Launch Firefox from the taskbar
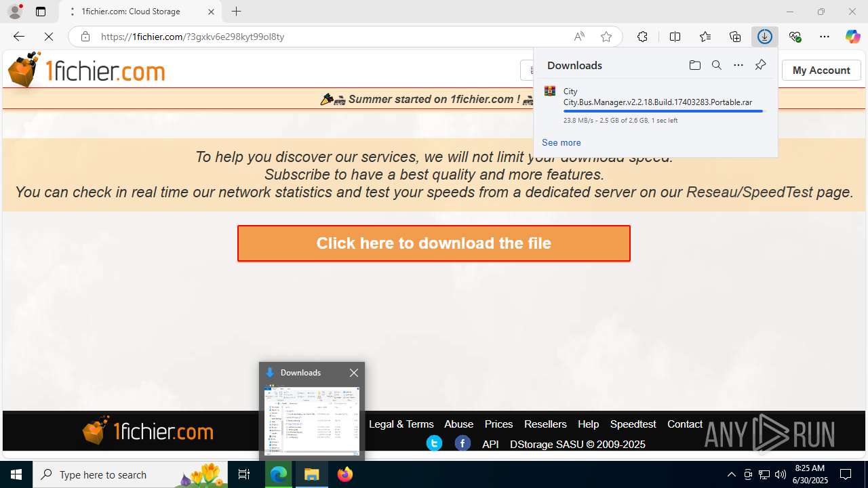868x488 pixels. (344, 474)
